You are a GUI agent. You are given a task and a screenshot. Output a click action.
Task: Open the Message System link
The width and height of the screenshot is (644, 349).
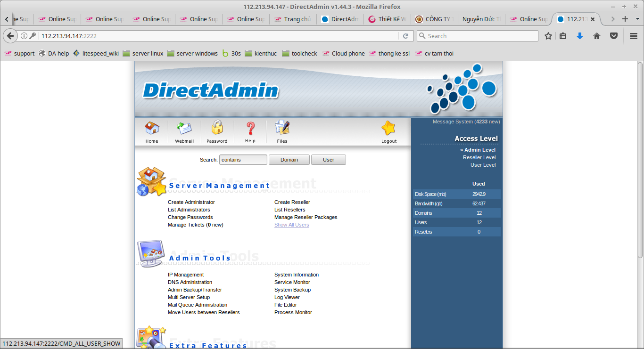click(466, 122)
